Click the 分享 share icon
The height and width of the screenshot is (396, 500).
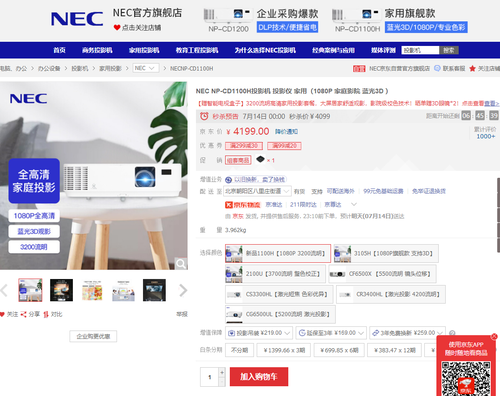coord(23,314)
